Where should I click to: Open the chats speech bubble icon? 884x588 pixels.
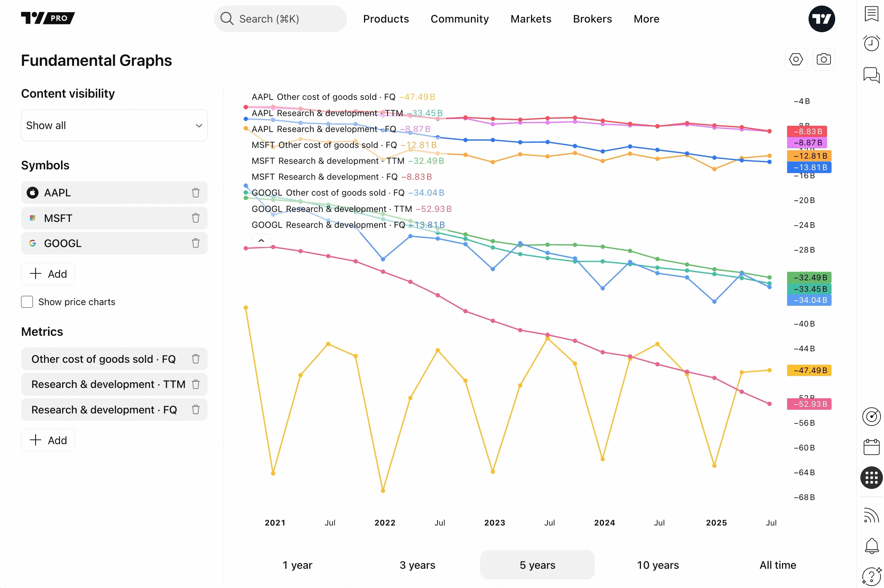(x=871, y=75)
